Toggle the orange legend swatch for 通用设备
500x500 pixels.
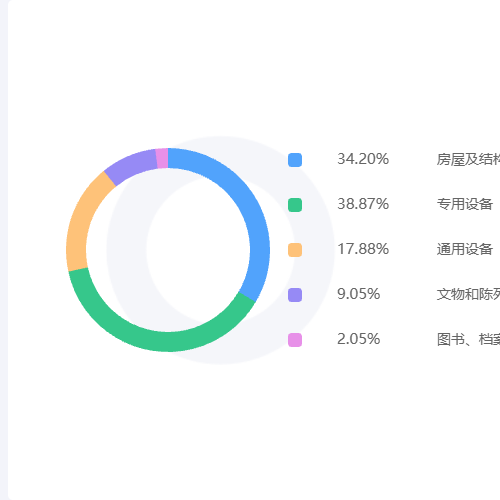tap(295, 250)
